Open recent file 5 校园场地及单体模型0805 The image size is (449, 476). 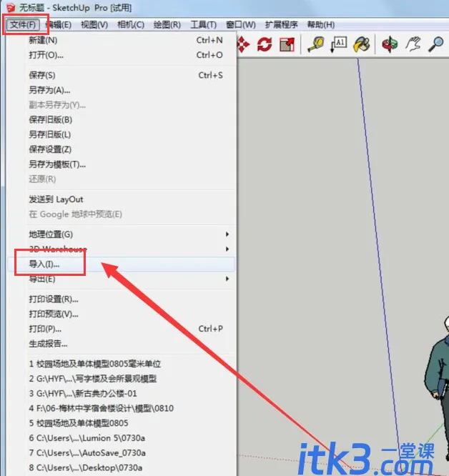[x=121, y=423]
